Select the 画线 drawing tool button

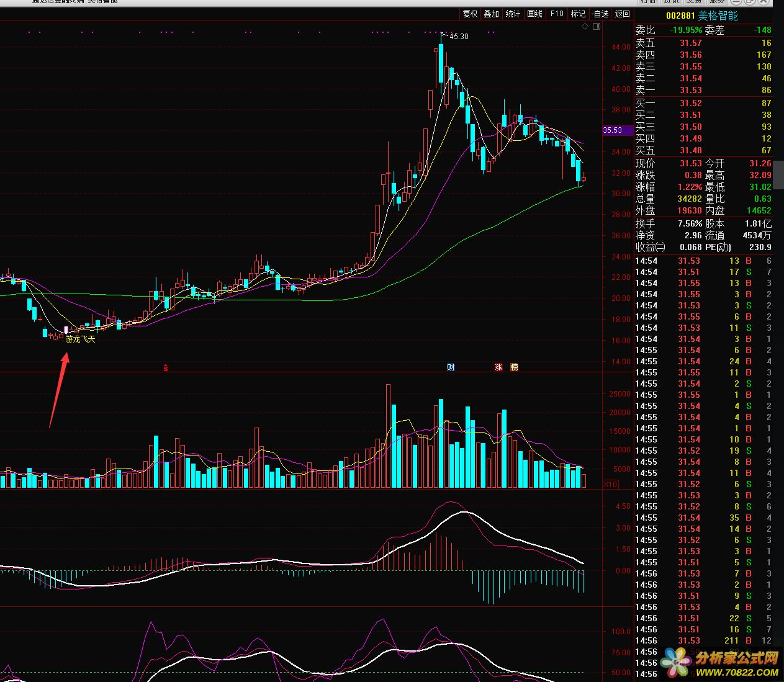534,14
